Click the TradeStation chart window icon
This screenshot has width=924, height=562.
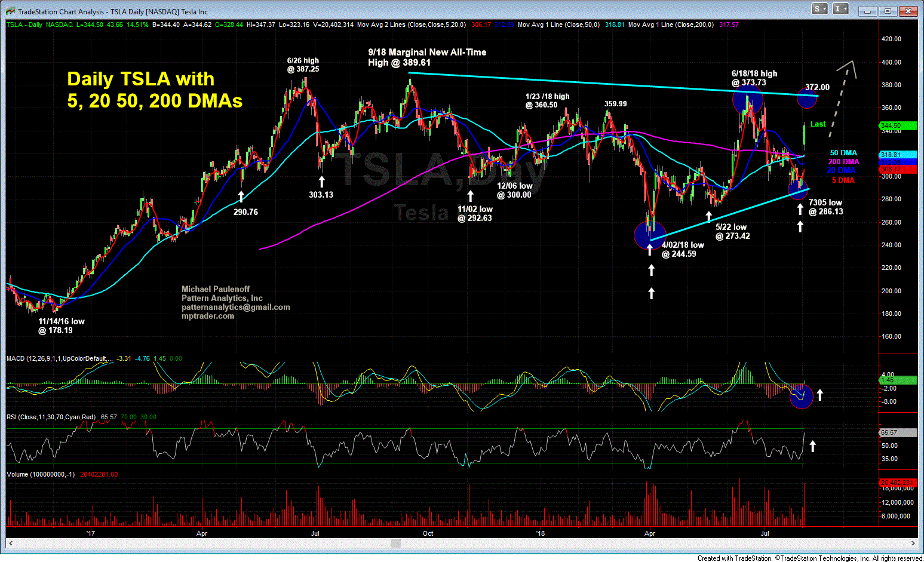click(11, 11)
